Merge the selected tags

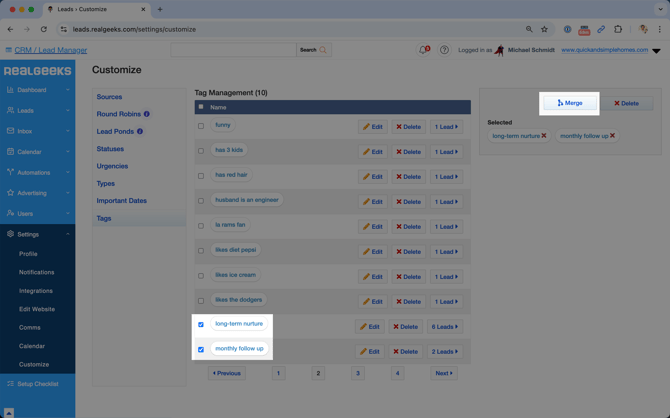click(x=569, y=103)
